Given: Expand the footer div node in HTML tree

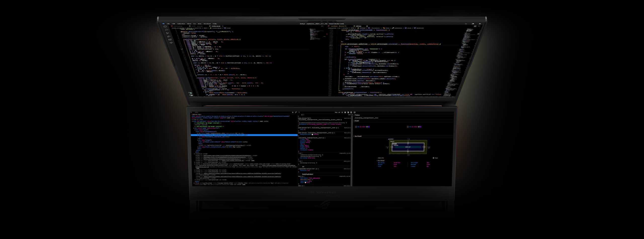Looking at the screenshot, I should (198, 147).
